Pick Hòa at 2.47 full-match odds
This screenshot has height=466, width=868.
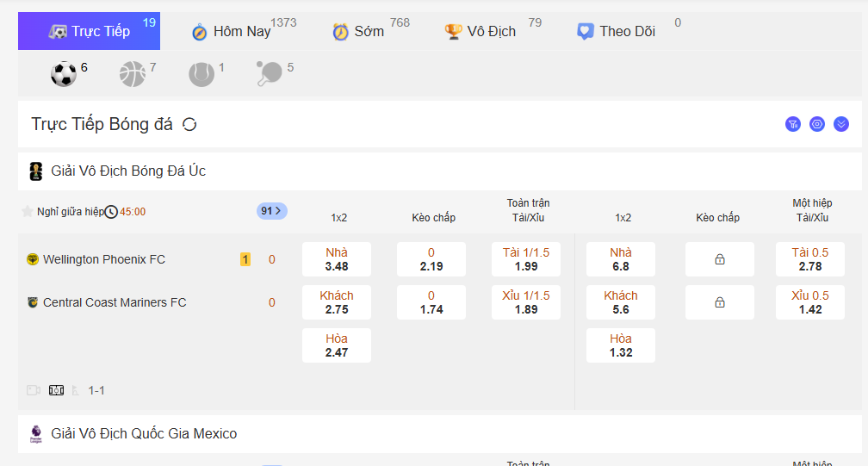coord(337,345)
